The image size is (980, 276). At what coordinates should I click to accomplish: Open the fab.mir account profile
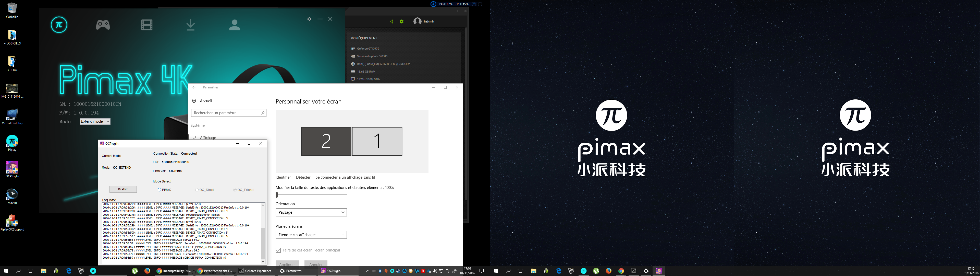(424, 21)
